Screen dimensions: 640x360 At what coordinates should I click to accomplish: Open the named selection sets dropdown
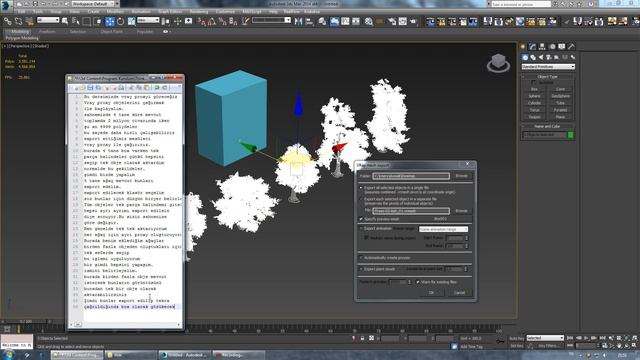pos(271,20)
